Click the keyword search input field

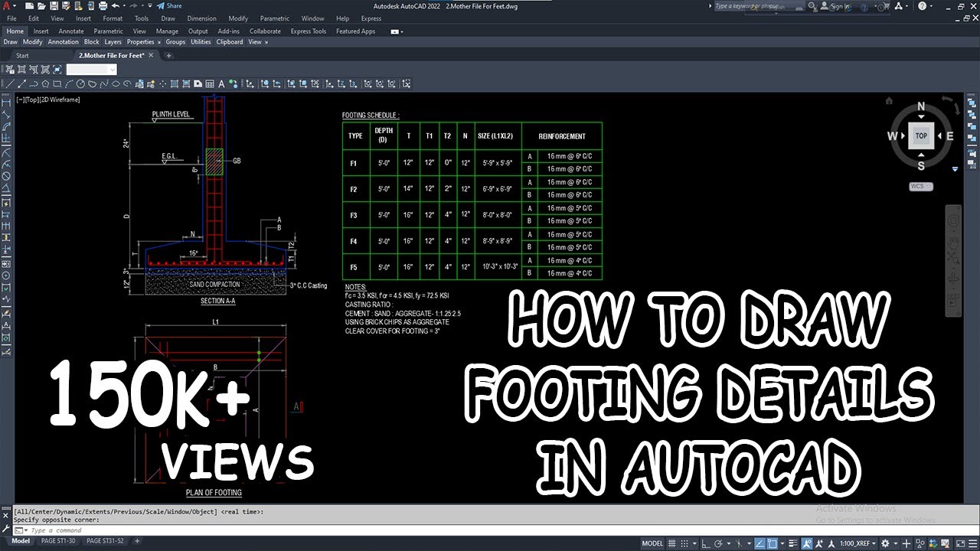click(x=760, y=6)
